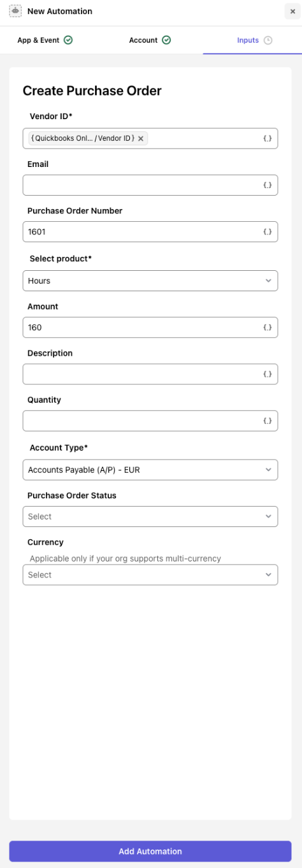
Task: Open the Account Type dropdown
Action: (x=150, y=470)
